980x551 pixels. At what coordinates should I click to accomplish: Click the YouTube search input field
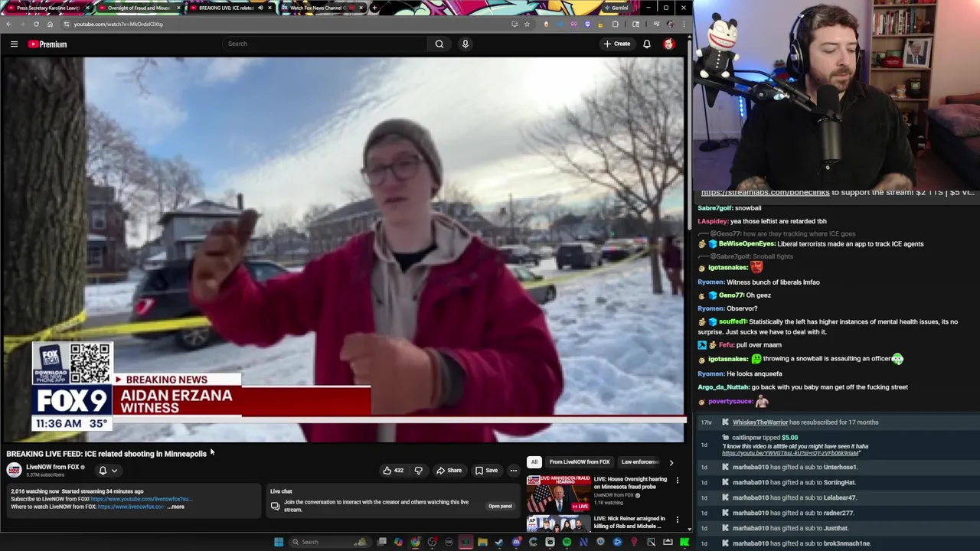click(x=325, y=44)
